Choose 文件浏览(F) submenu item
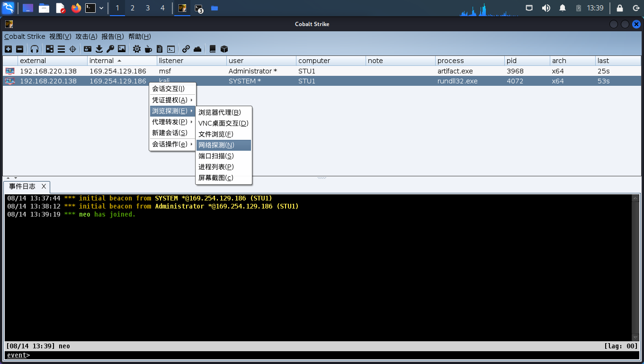The height and width of the screenshot is (364, 644). (224, 134)
